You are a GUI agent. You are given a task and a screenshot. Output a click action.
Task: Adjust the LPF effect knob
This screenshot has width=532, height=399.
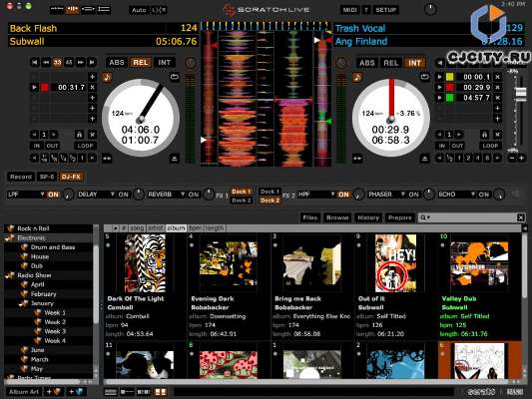(x=68, y=195)
